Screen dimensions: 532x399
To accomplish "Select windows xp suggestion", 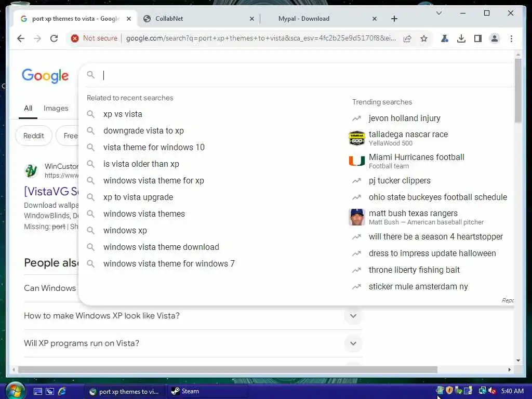I will point(125,231).
